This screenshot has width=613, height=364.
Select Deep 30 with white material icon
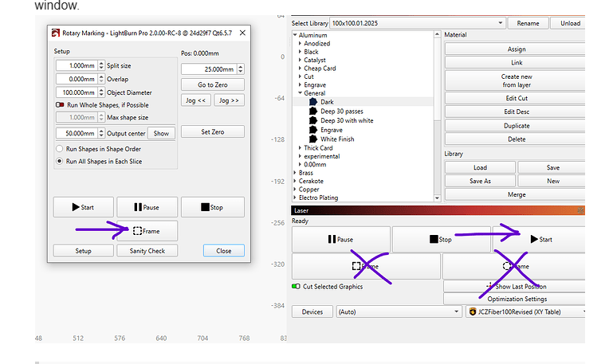(x=313, y=120)
